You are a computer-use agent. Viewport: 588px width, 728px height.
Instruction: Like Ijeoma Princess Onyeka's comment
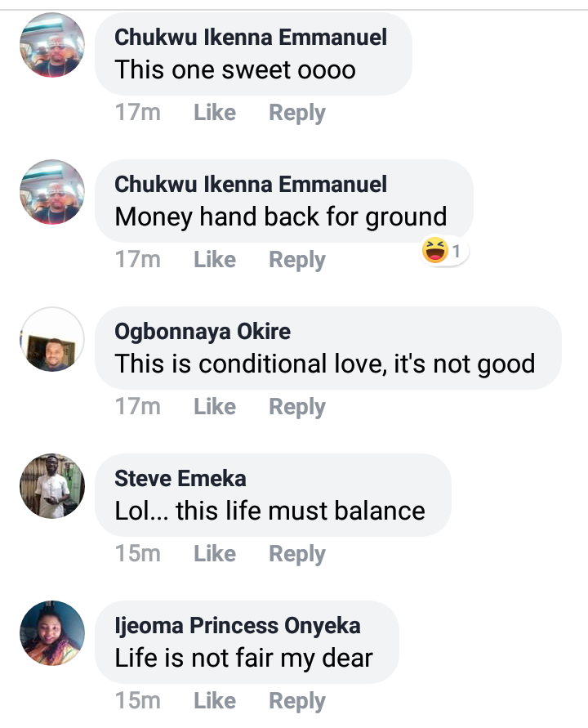coord(215,701)
